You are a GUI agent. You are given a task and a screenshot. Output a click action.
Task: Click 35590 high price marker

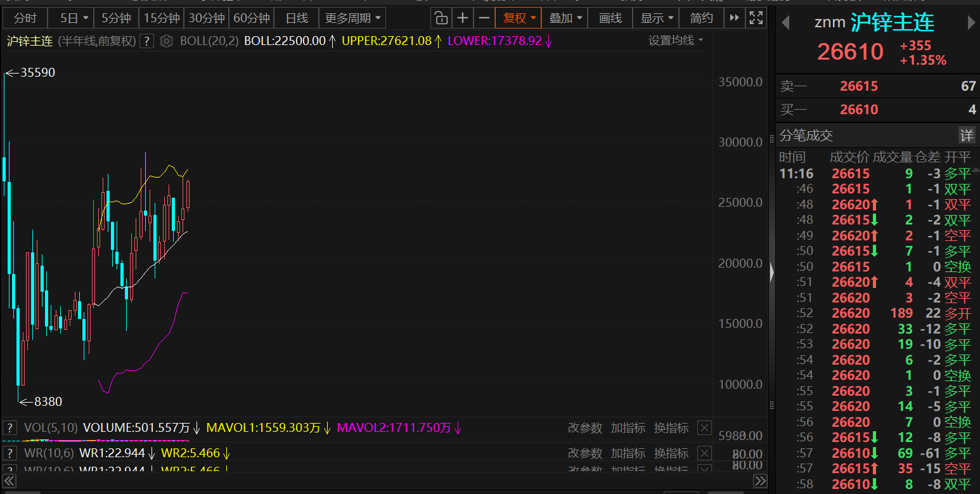(38, 73)
